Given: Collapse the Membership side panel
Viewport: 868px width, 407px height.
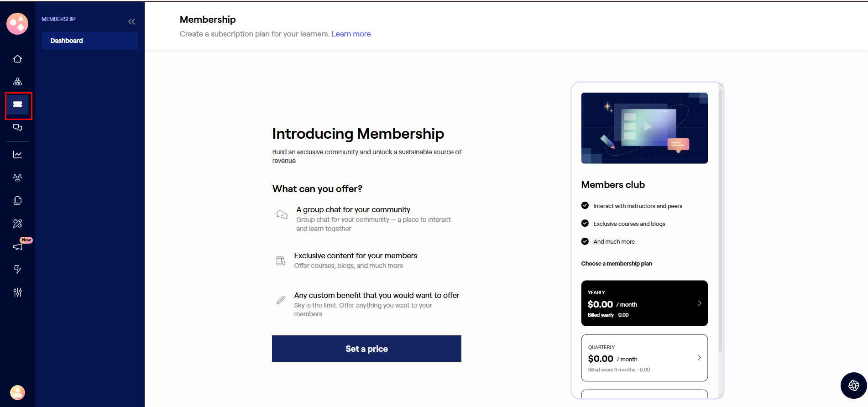Looking at the screenshot, I should (131, 21).
